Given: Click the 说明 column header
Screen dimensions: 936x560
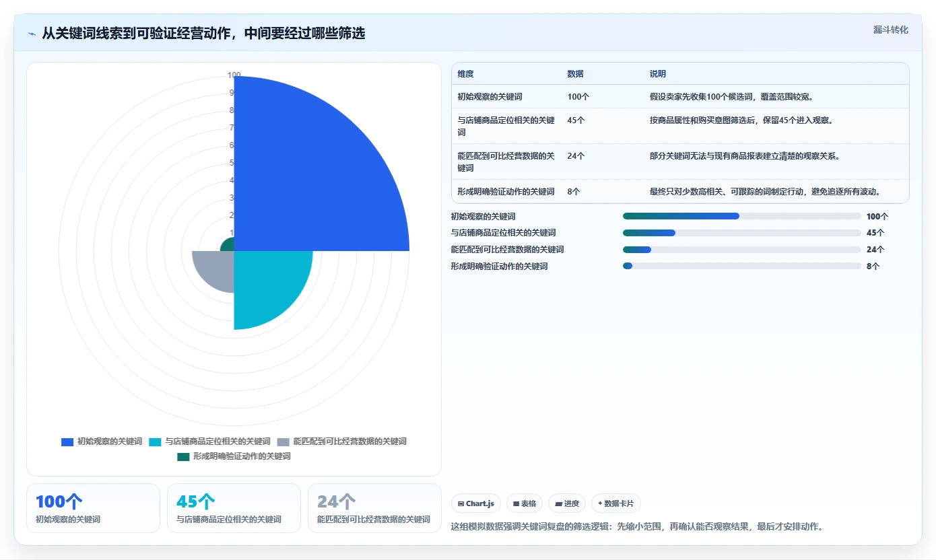Looking at the screenshot, I should pyautogui.click(x=657, y=74).
